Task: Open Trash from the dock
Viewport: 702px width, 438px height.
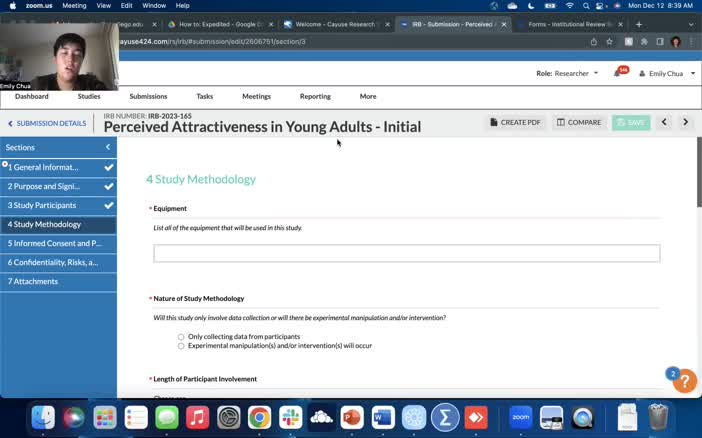Action: coord(658,417)
